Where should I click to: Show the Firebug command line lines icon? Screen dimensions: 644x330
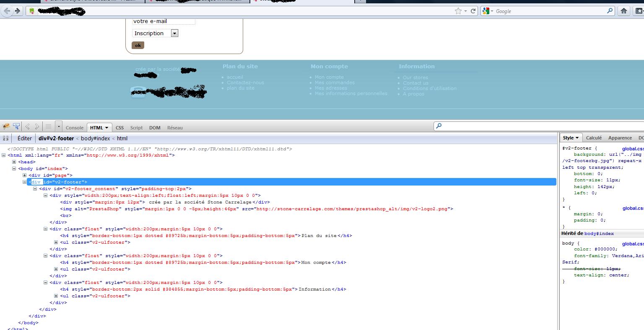49,126
